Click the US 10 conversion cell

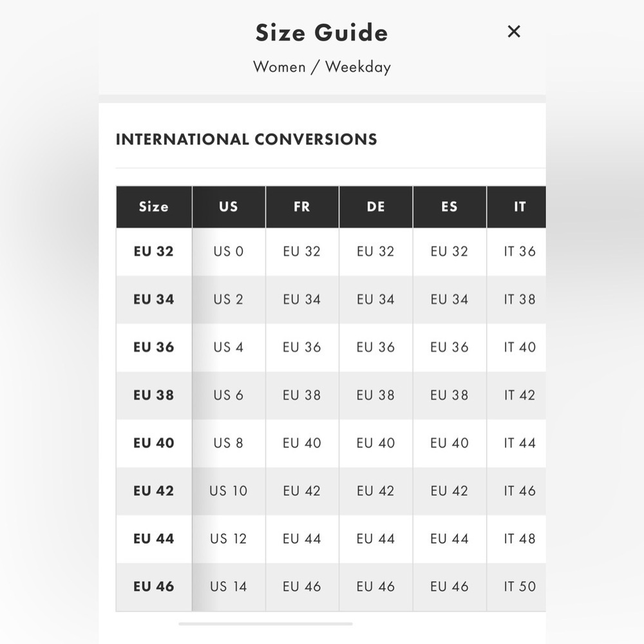point(229,491)
